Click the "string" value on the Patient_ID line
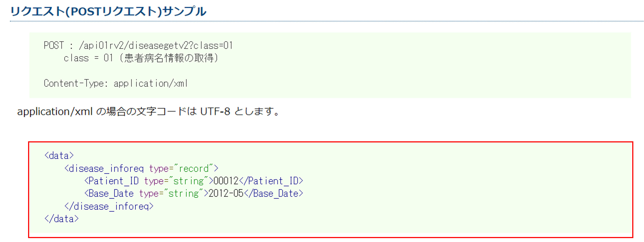The width and height of the screenshot is (644, 242). coord(189,181)
